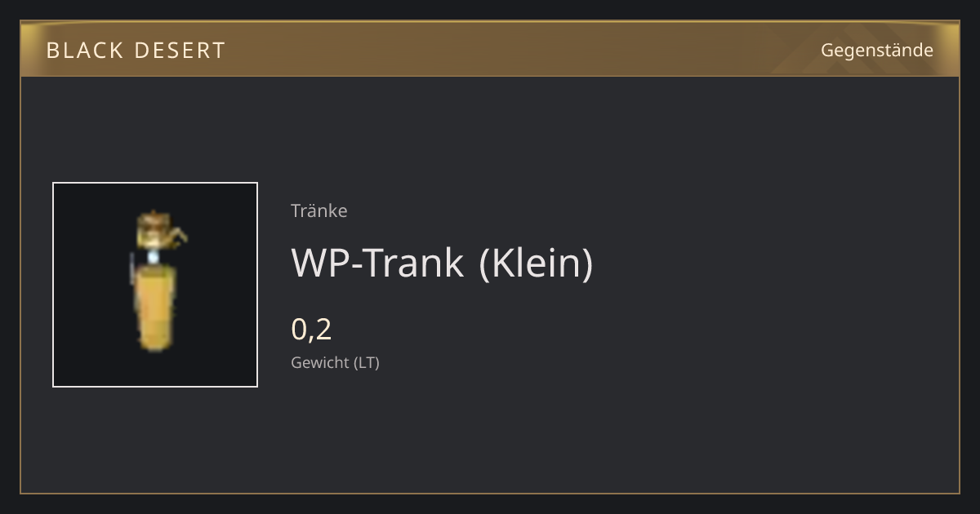Select the Tränke category label
This screenshot has width=980, height=514.
(x=318, y=210)
